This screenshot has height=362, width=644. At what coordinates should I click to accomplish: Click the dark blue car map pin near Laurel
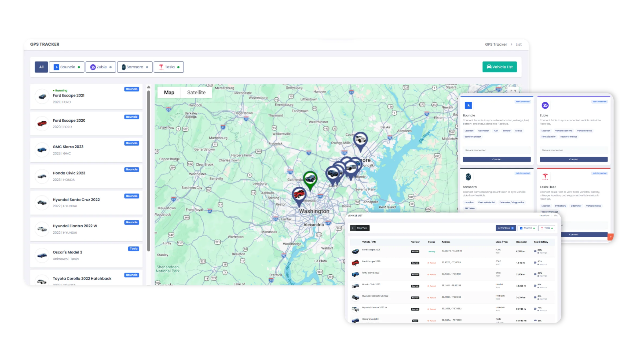333,174
